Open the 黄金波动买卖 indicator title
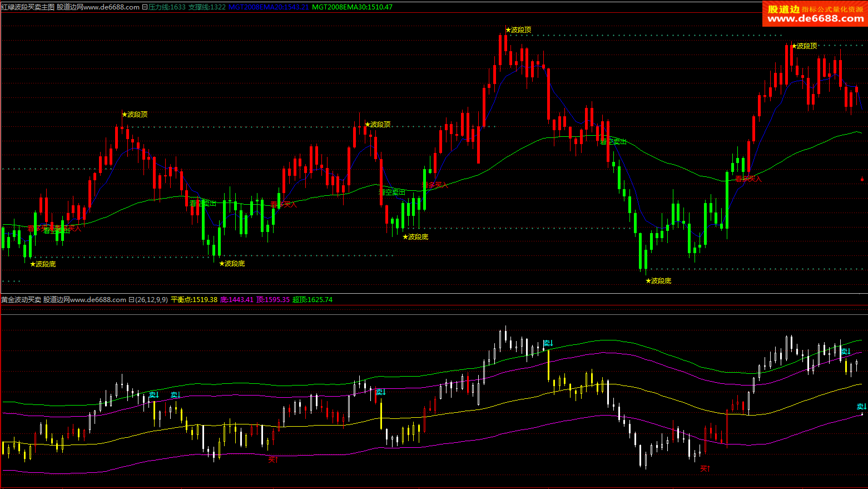The height and width of the screenshot is (489, 868). click(21, 300)
